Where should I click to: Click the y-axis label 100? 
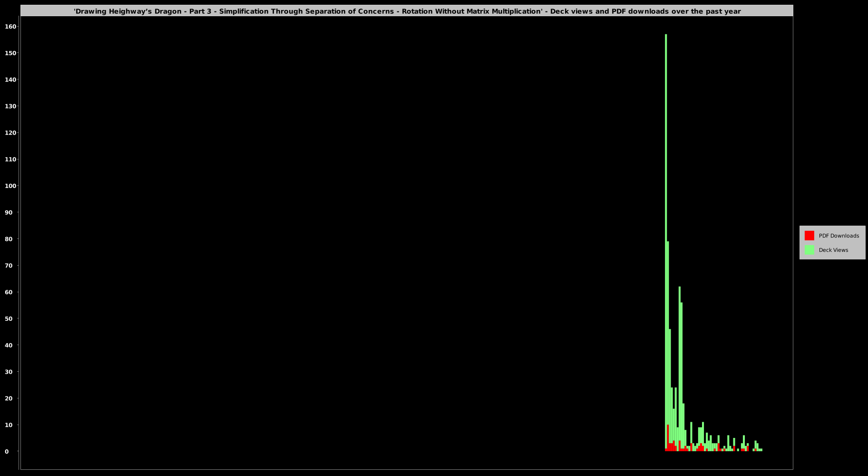10,186
